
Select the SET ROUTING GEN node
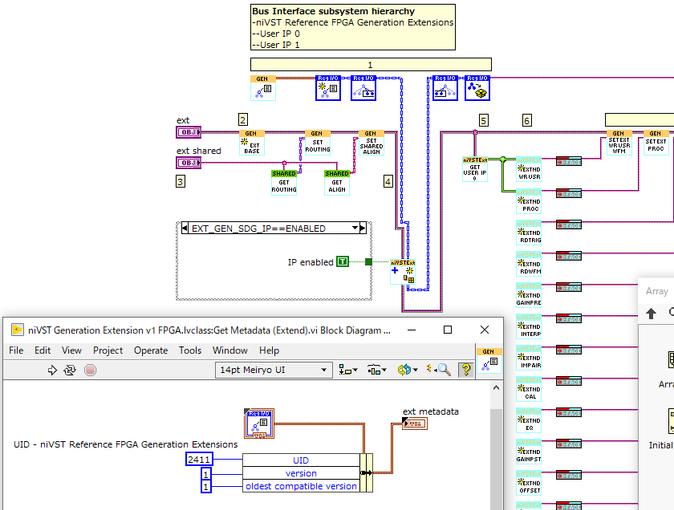[317, 141]
